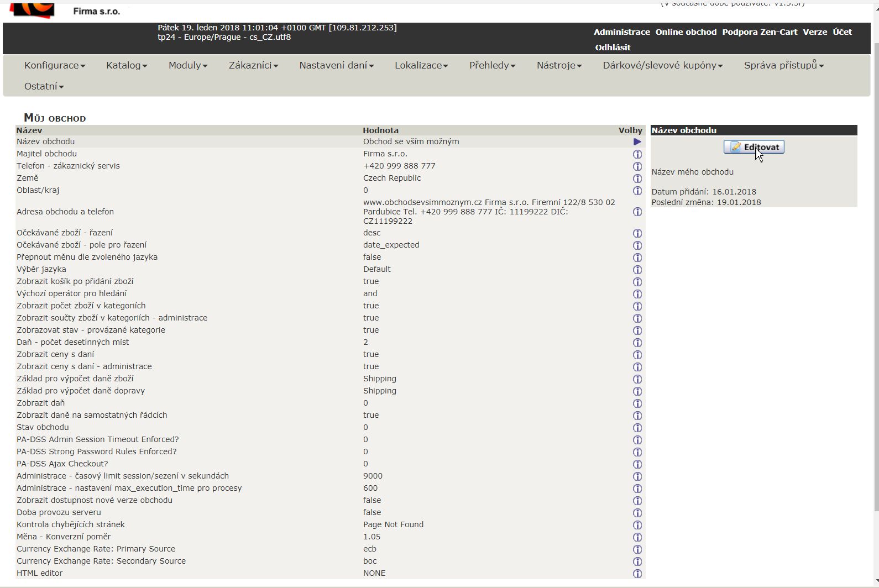879x588 pixels.
Task: Open the Podpora Zen-Cart link
Action: [759, 32]
